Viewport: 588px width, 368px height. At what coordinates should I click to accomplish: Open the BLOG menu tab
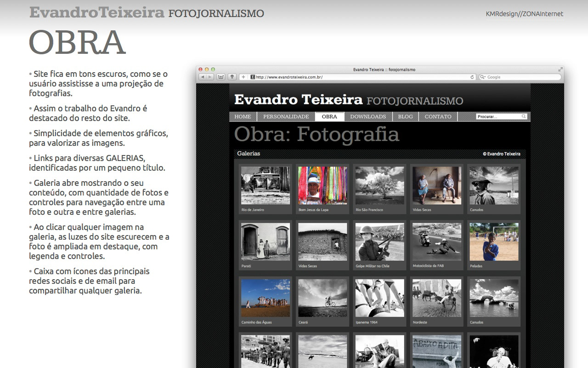point(405,116)
